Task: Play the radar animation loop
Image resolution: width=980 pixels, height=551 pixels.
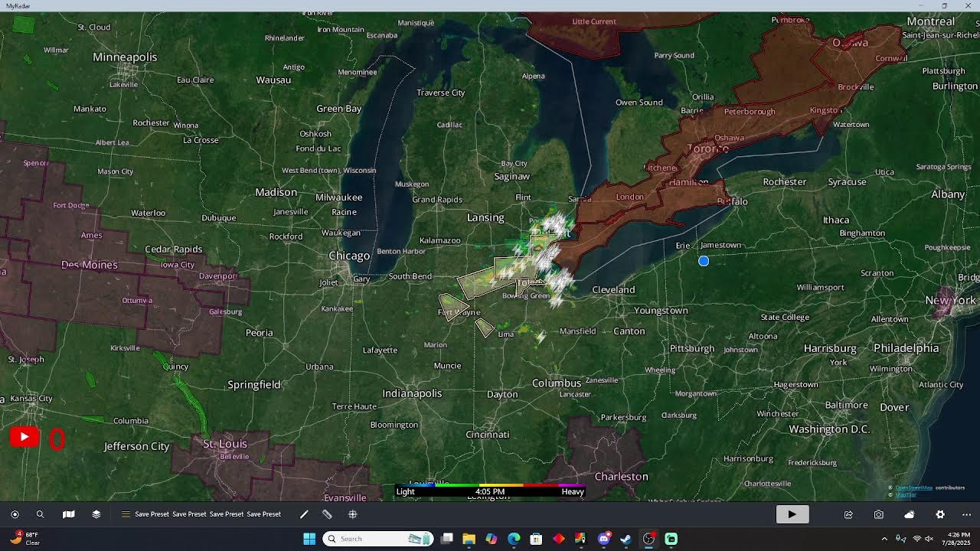Action: [x=792, y=514]
